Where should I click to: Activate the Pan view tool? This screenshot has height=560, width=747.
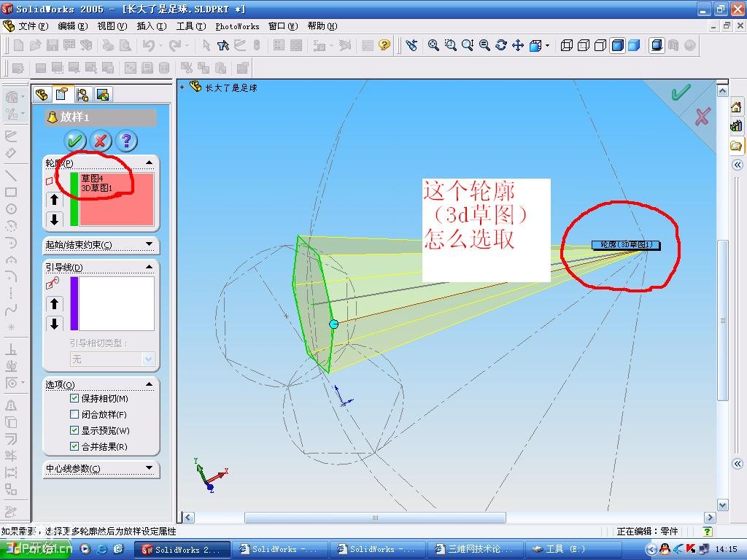click(518, 45)
